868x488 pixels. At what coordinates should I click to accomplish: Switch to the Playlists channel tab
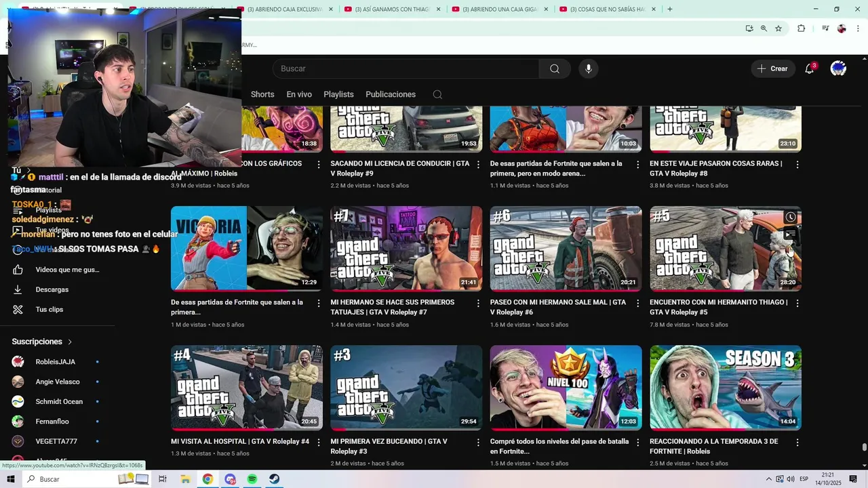coord(338,94)
